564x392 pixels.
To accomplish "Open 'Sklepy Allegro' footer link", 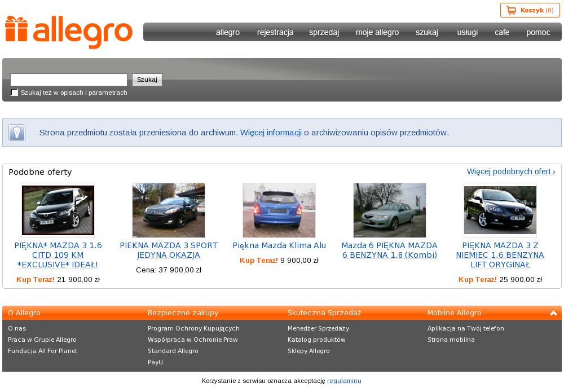I will point(309,351).
